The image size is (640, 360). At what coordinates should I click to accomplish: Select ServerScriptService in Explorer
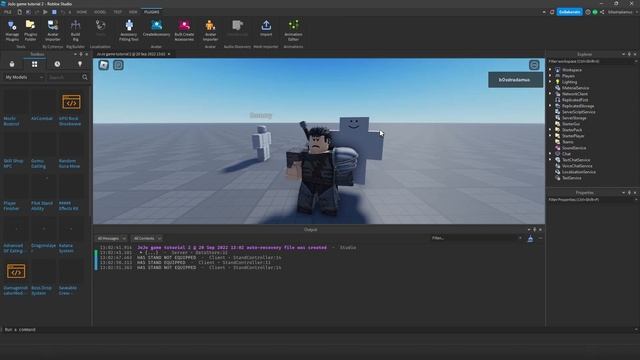578,112
